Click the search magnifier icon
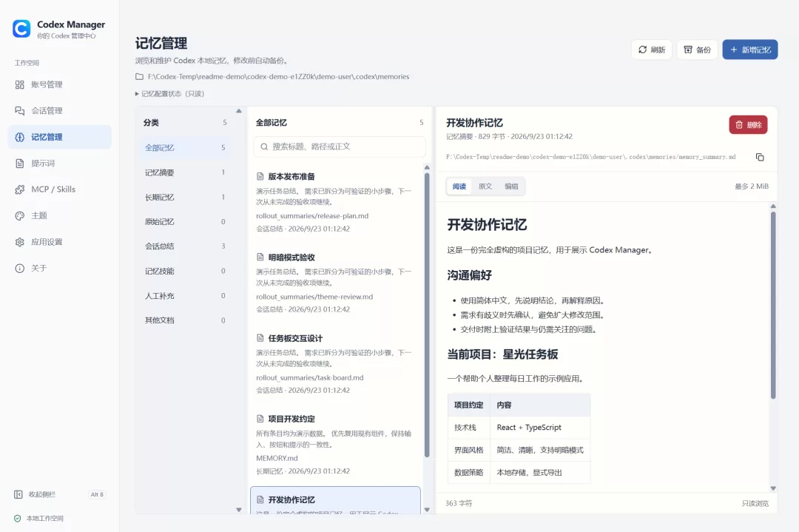This screenshot has height=532, width=799. (264, 147)
